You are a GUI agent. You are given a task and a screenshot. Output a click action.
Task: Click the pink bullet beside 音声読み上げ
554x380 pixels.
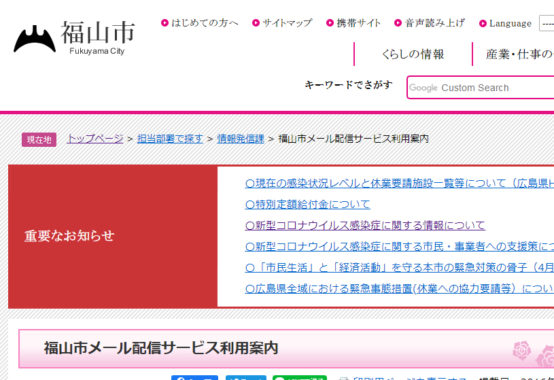398,23
